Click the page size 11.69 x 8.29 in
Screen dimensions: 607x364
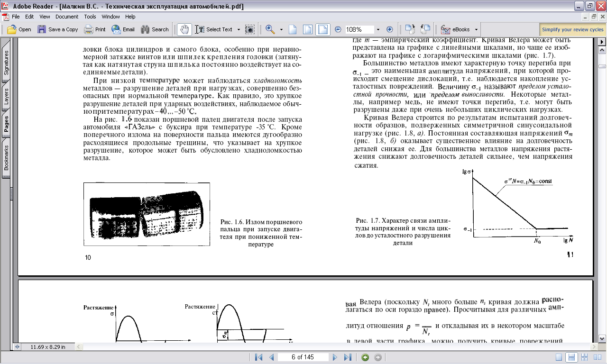click(48, 347)
